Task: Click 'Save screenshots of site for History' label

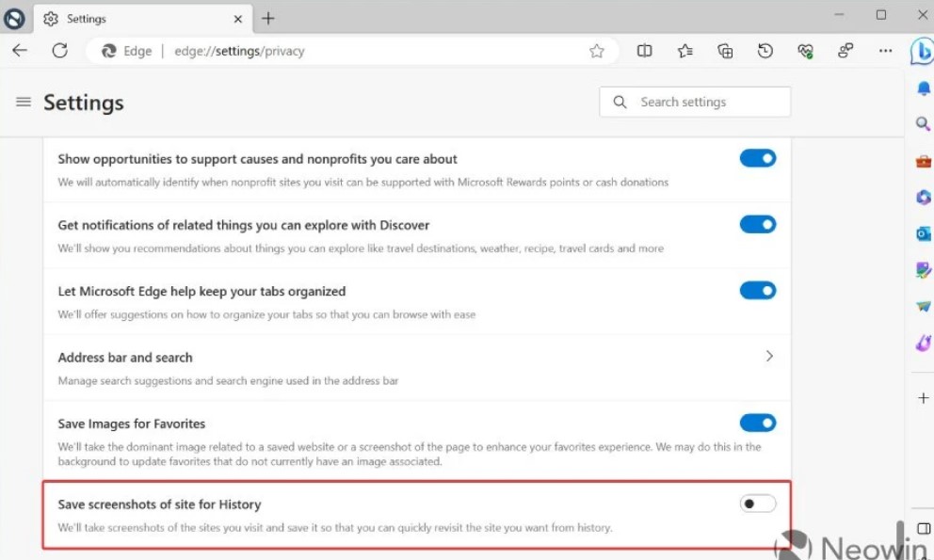Action: coord(159,504)
